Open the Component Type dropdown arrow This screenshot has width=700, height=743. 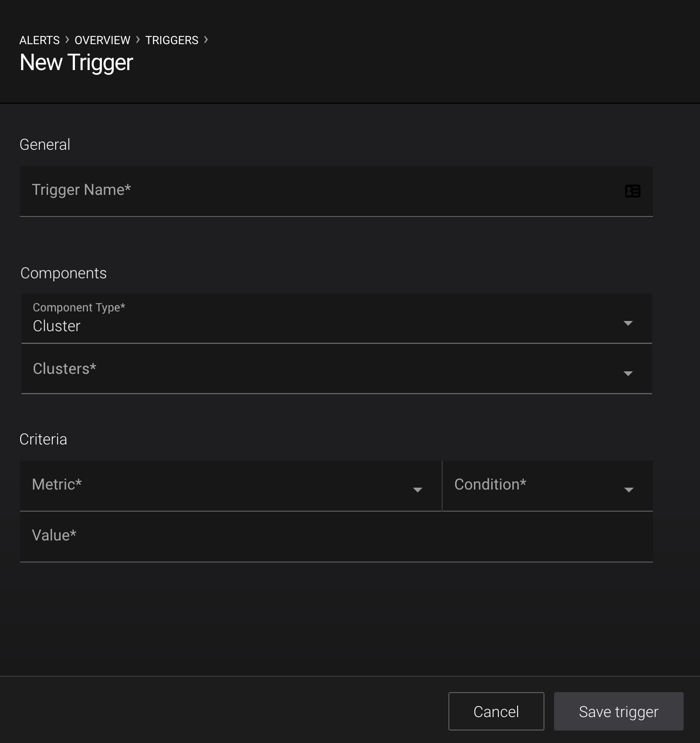pyautogui.click(x=628, y=323)
